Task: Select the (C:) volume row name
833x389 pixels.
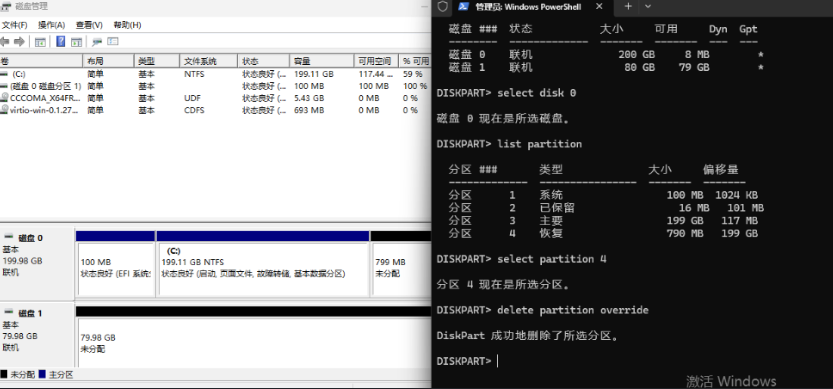Action: click(x=19, y=74)
